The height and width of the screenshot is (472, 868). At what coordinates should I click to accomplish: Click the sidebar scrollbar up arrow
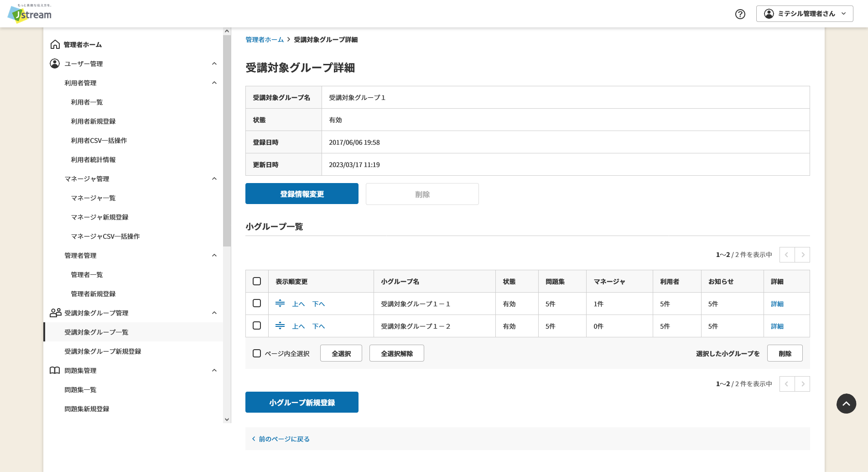click(x=227, y=31)
